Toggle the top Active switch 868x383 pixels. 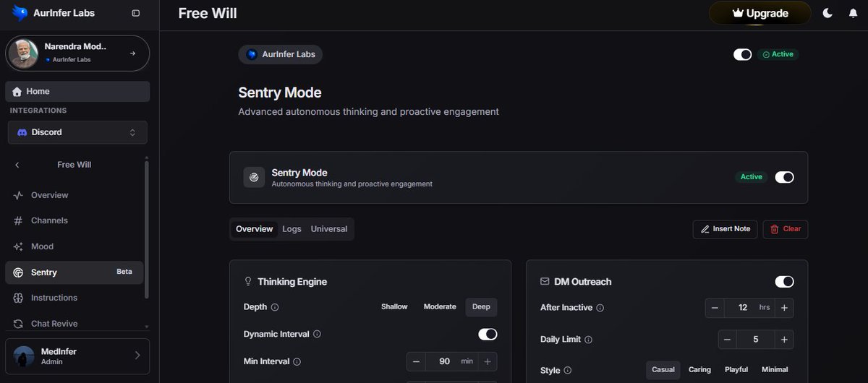[x=742, y=54]
